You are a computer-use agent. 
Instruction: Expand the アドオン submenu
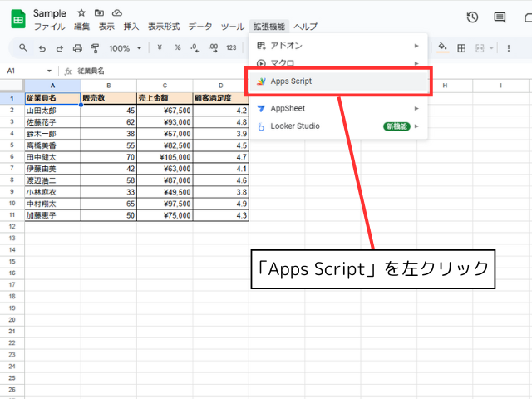[x=338, y=46]
